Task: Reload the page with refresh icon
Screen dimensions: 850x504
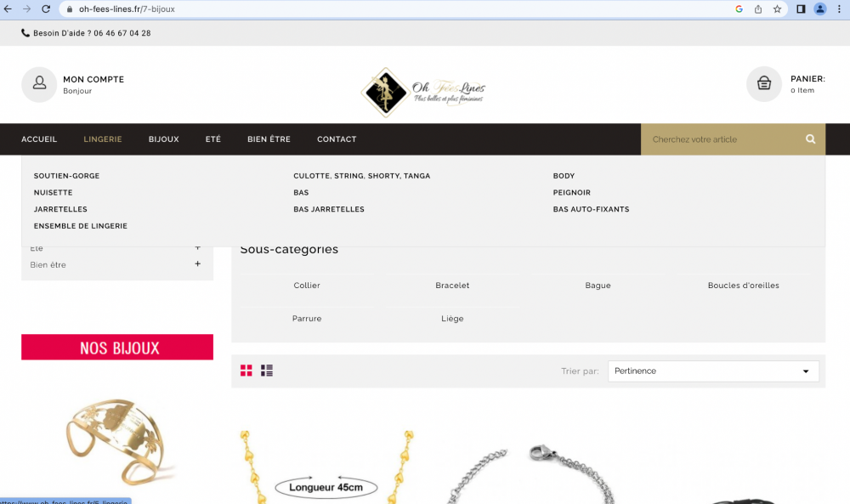Action: (46, 9)
